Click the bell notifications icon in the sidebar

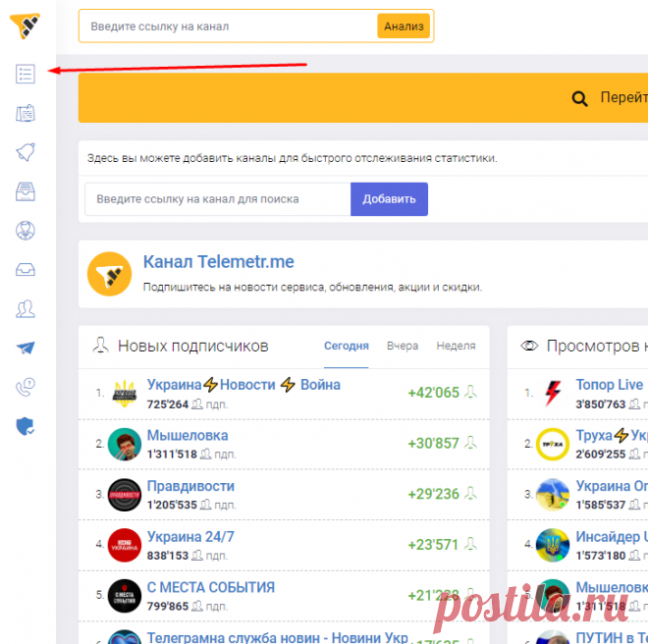click(26, 152)
